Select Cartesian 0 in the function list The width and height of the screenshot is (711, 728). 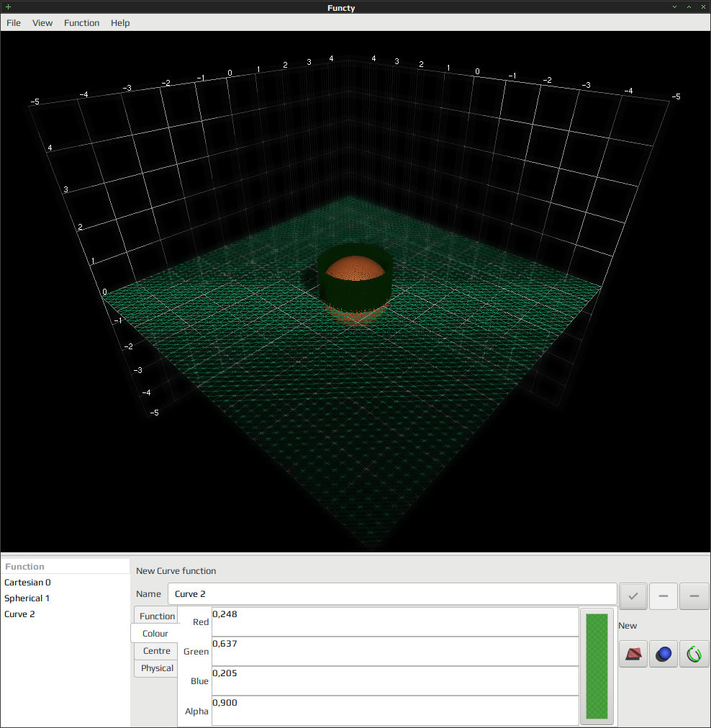coord(65,583)
